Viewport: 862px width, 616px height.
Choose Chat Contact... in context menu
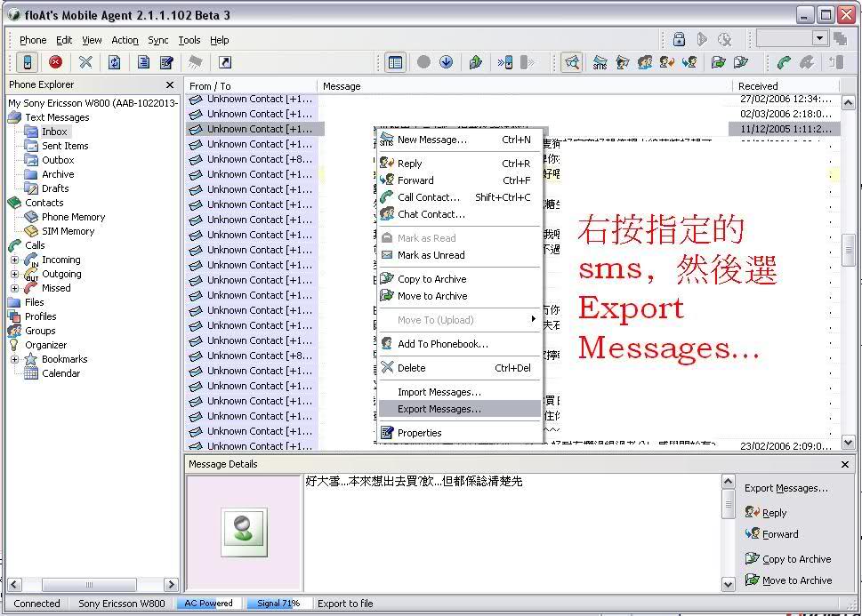pyautogui.click(x=460, y=214)
